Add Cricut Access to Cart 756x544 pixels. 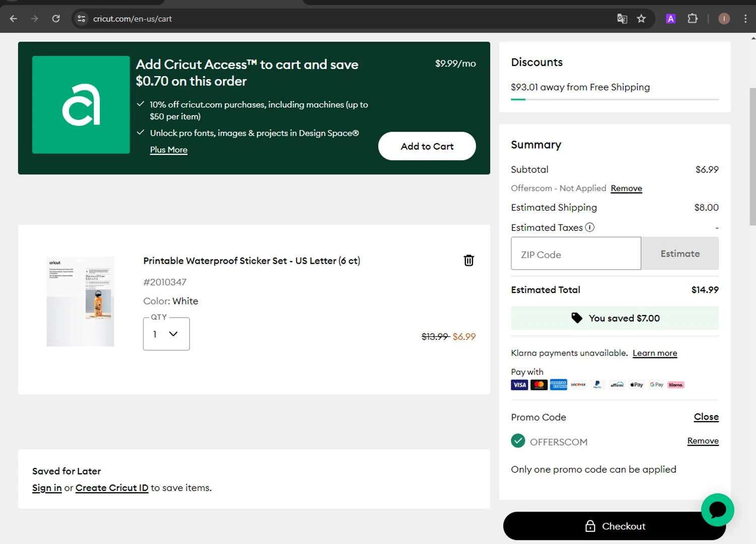click(x=427, y=146)
